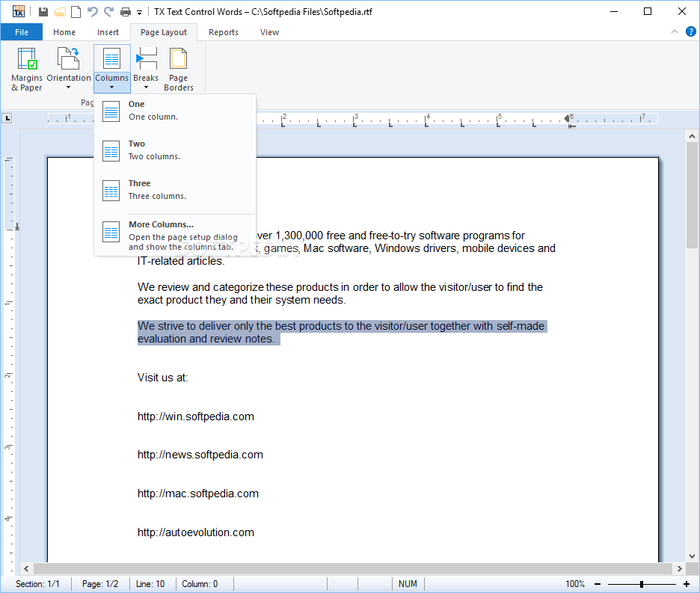Open More Columns page setup dialog
This screenshot has height=593, width=700.
click(175, 235)
